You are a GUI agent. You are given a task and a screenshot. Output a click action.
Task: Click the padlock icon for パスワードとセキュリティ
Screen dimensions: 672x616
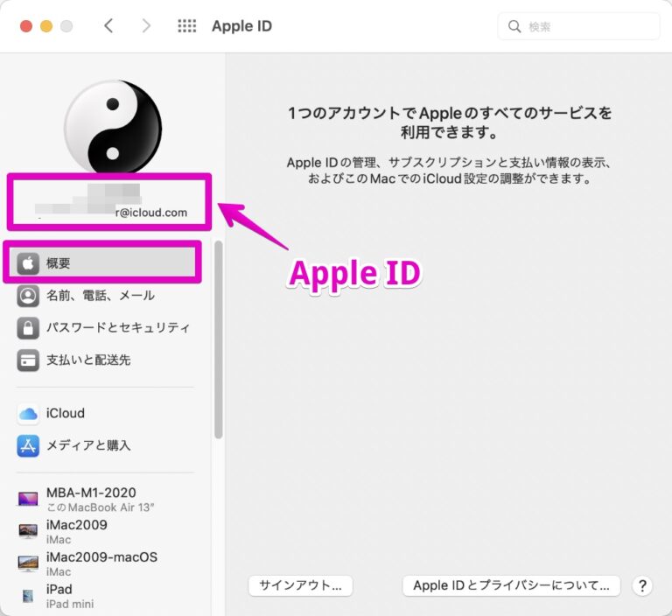tap(28, 328)
